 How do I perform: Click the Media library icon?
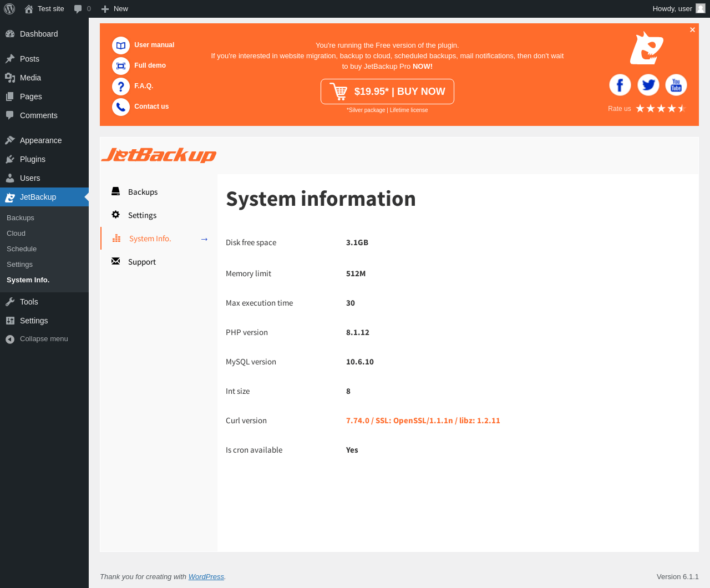10,78
